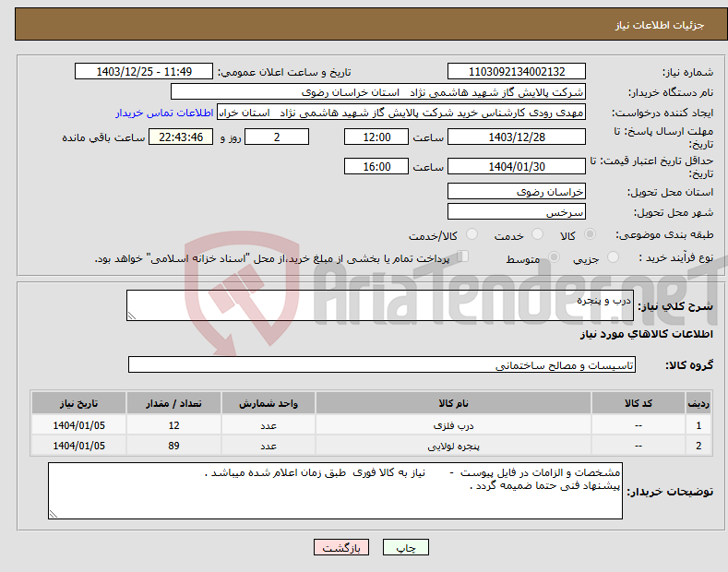This screenshot has width=728, height=572.
Task: Click the resize handle of توضیحات خریدار box
Action: point(54,514)
